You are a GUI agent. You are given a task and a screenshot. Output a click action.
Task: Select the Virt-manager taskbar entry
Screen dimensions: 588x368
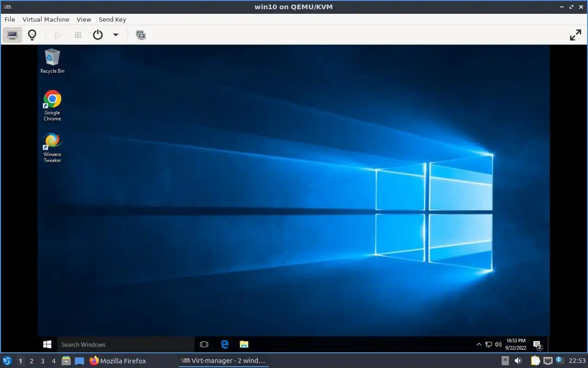tap(223, 361)
